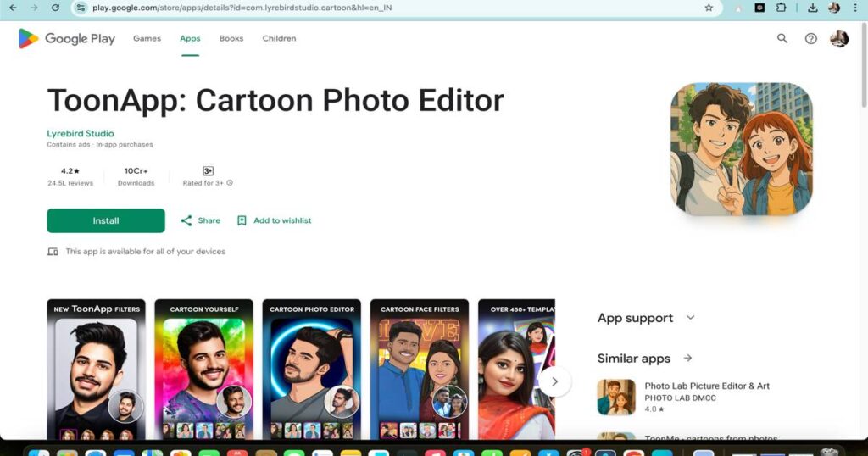Click the Google Play logo
Screen dimensions: 868x456
[x=66, y=38]
